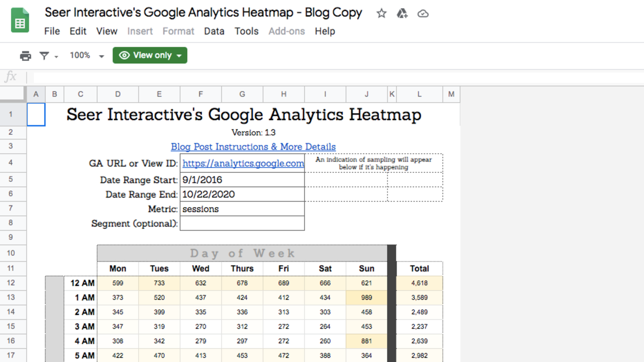
Task: Click the add to Drive icon
Action: pyautogui.click(x=402, y=14)
